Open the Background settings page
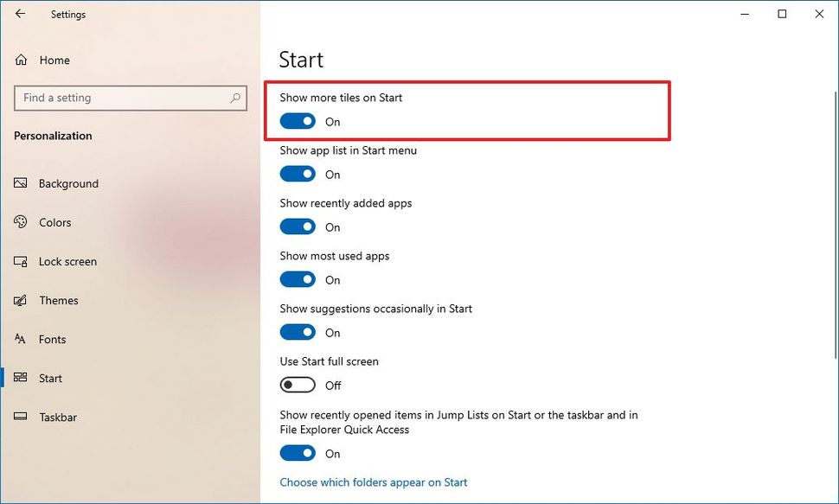 pos(67,183)
